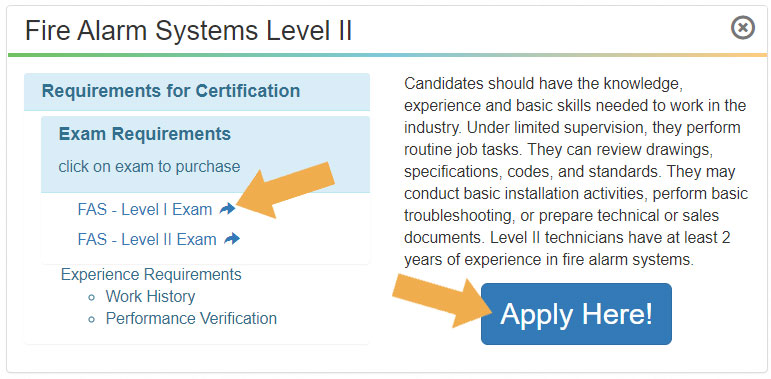Click the arrow icon beside FAS - Level II Exam

pyautogui.click(x=232, y=239)
